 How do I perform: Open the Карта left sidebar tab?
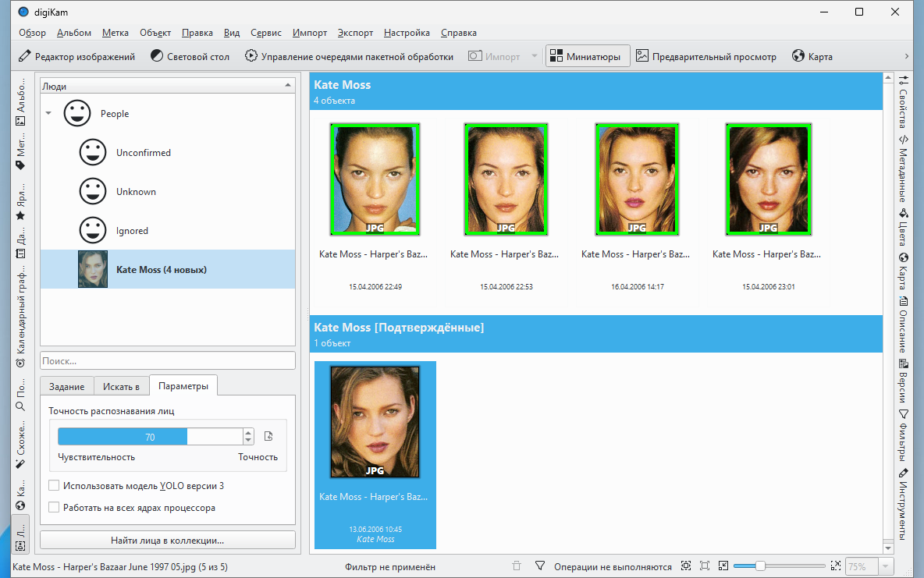point(20,496)
